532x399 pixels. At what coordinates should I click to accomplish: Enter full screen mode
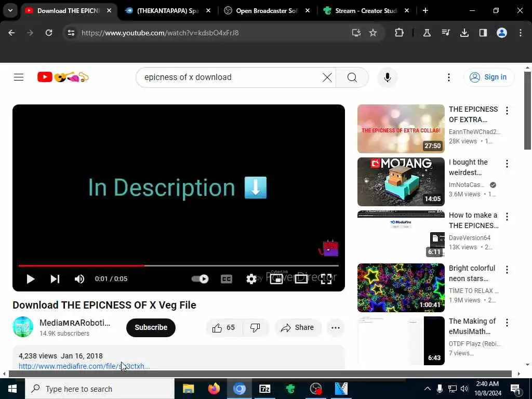coord(326,279)
